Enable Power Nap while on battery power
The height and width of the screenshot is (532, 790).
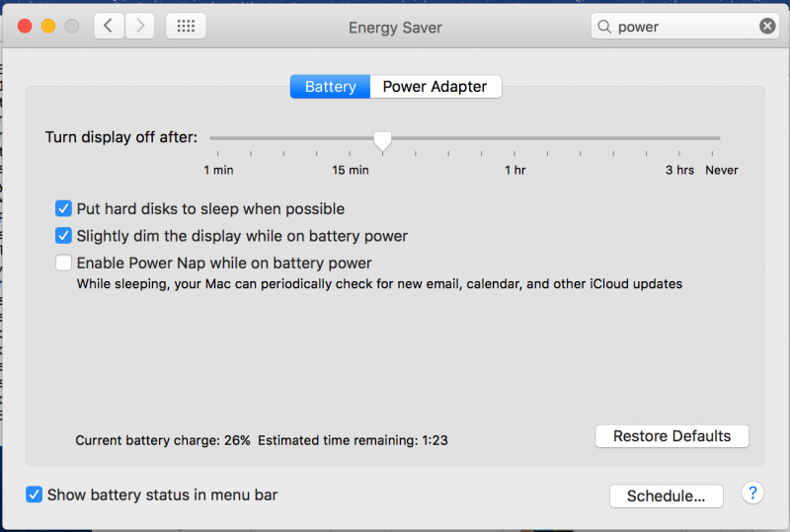point(63,263)
